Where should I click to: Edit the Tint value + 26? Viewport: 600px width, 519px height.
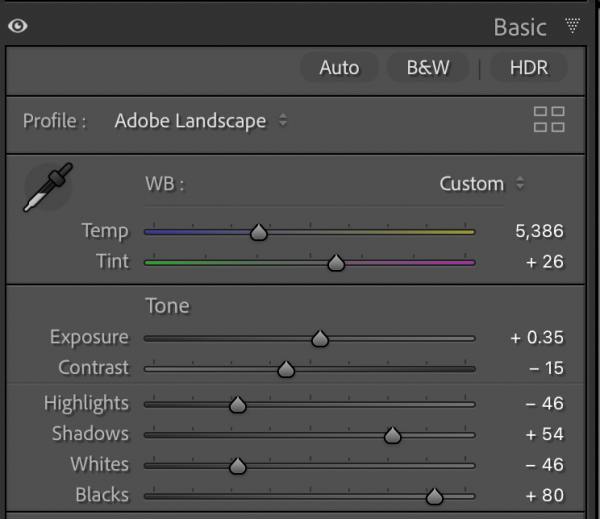tap(545, 262)
